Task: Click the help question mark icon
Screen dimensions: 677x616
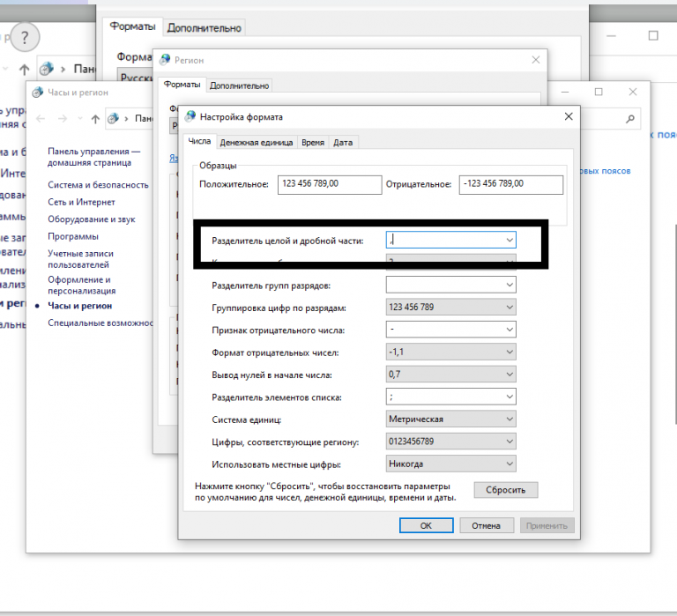Action: [26, 37]
